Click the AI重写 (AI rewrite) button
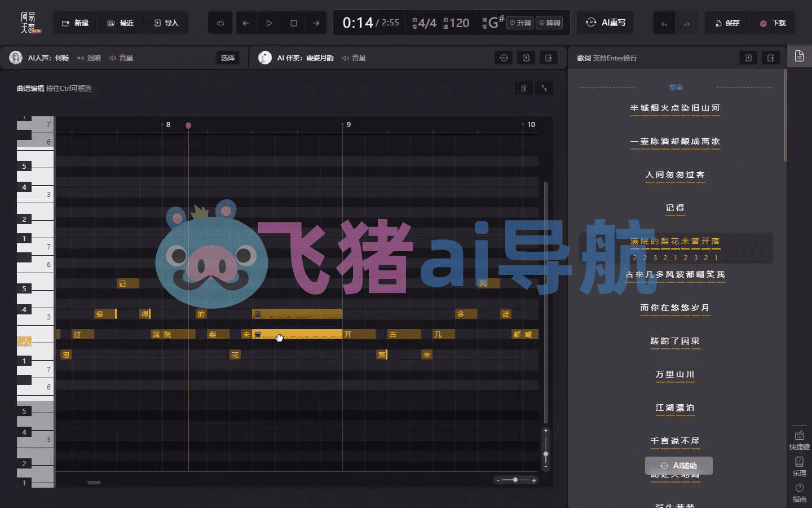Viewport: 812px width, 508px height. point(606,23)
